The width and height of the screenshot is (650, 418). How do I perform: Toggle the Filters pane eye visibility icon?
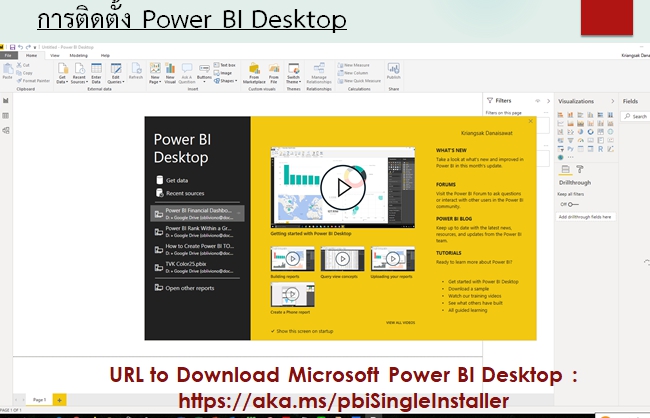(536, 101)
